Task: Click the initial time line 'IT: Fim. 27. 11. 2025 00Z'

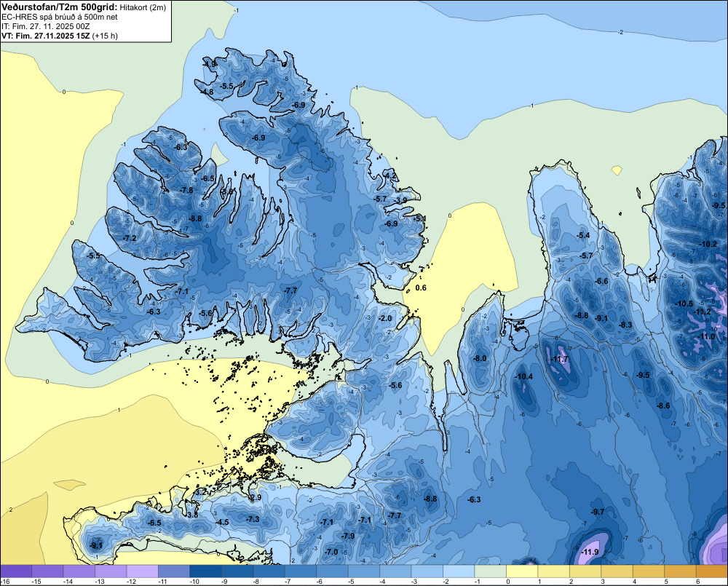Action: pos(45,26)
